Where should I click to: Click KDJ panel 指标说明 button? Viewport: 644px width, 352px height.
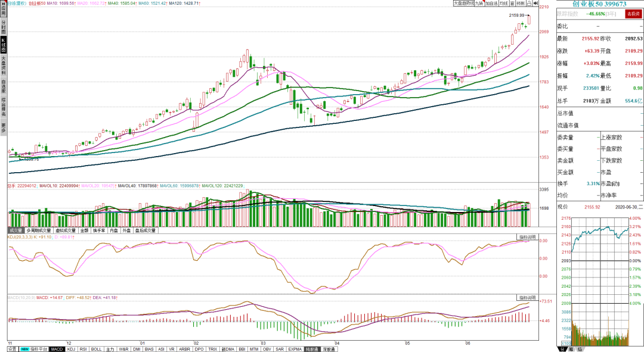[527, 237]
